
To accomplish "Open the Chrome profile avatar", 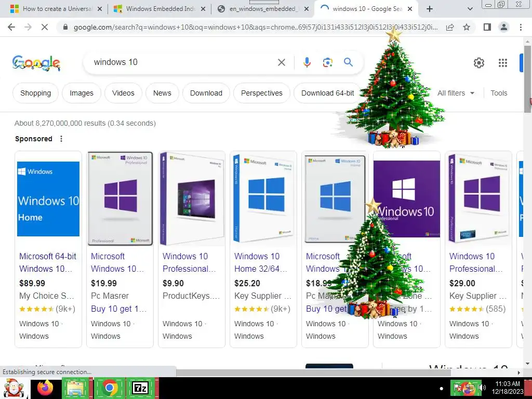I will point(504,27).
